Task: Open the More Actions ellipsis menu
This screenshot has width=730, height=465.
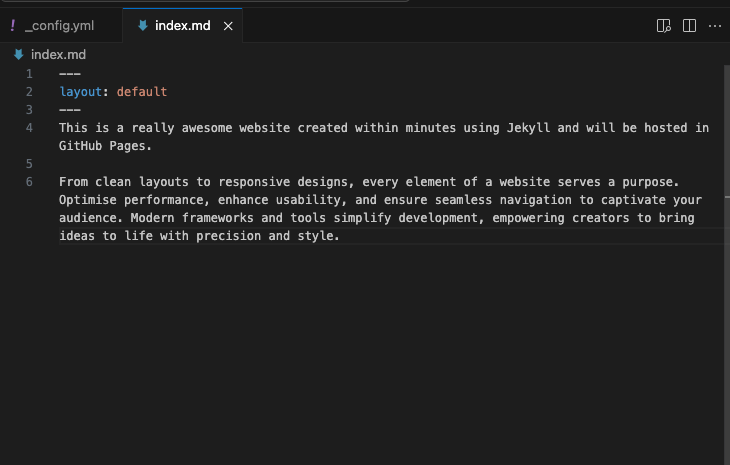Action: pyautogui.click(x=715, y=26)
